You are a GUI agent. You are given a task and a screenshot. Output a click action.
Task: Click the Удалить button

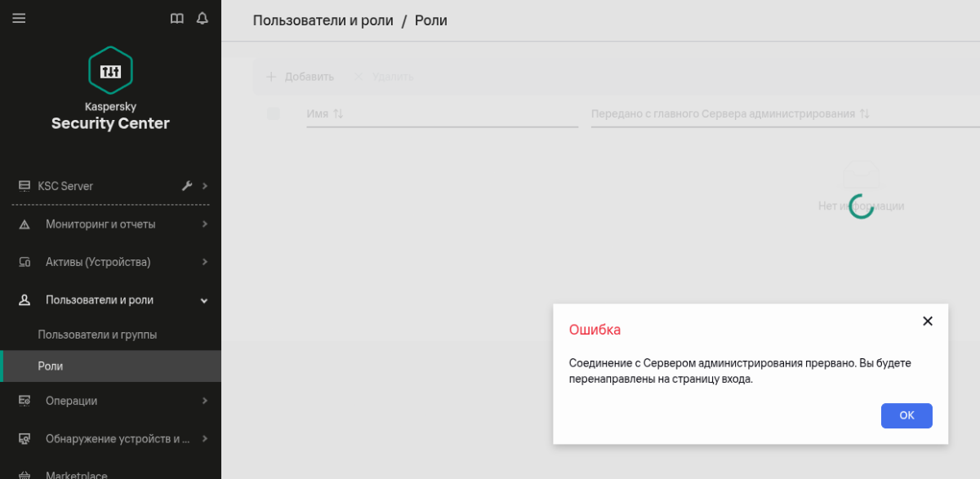(384, 77)
